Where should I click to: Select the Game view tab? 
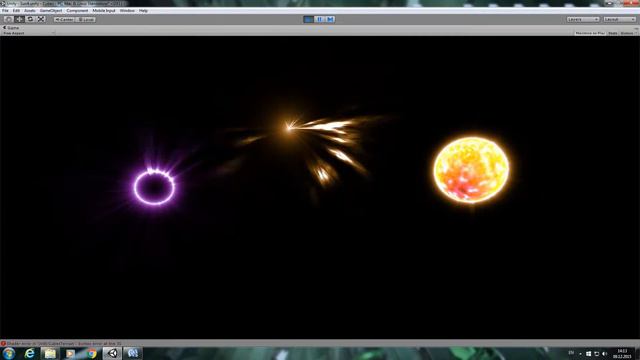coord(11,28)
